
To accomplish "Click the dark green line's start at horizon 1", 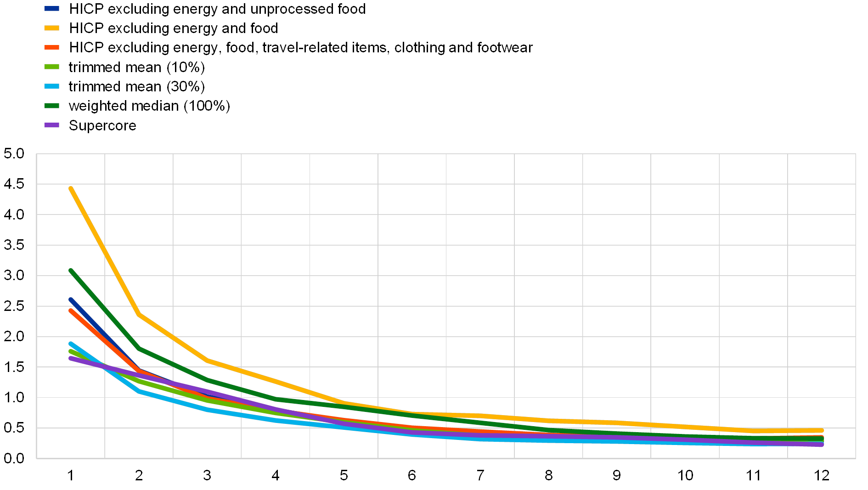I will [x=71, y=270].
